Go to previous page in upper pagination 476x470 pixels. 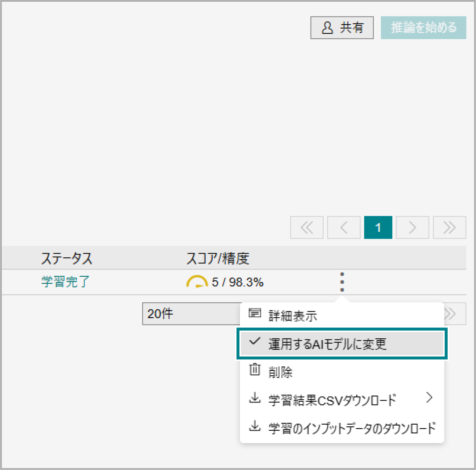344,227
